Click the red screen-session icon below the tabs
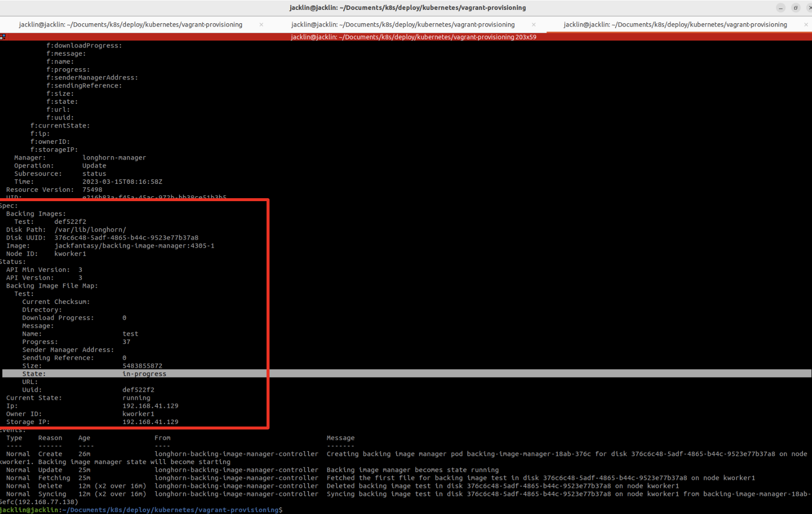 click(x=2, y=36)
